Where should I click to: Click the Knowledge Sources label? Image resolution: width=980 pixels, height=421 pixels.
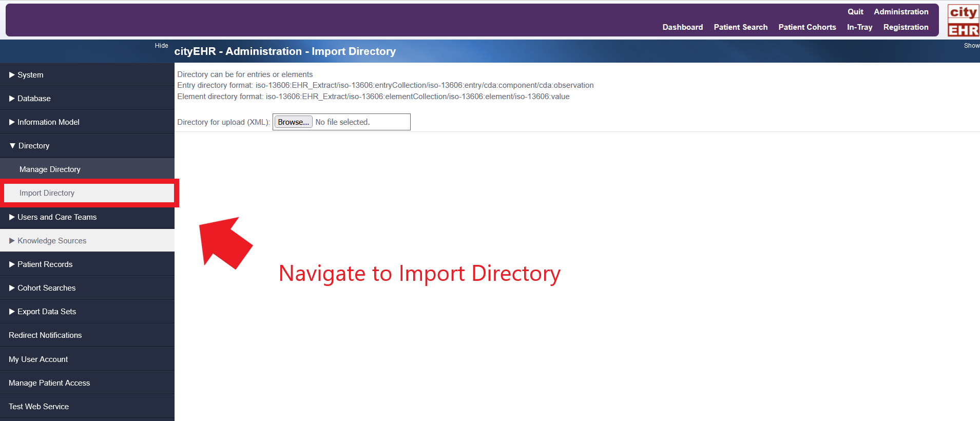[52, 241]
